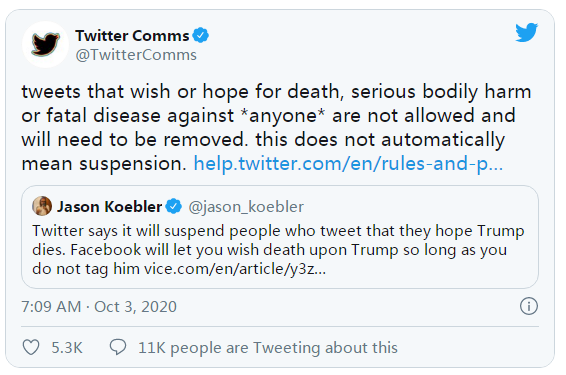Open the @TwitterComms handle

point(136,55)
